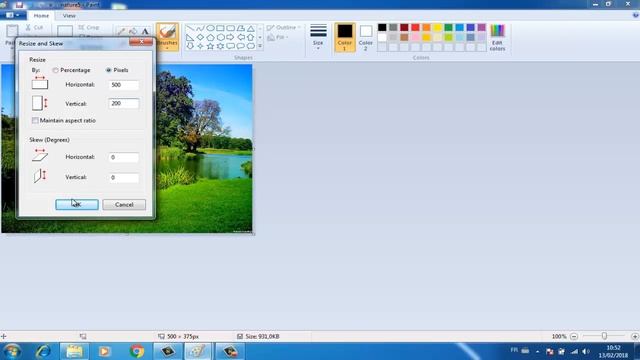Expand the Shapes gallery with More arrow
Viewport: 640px width, 360px height.
(x=260, y=46)
